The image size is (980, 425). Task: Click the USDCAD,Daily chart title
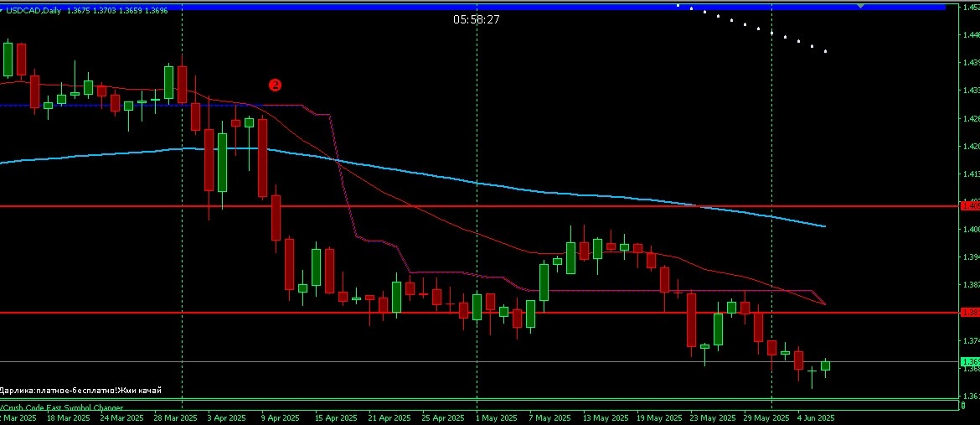point(34,11)
